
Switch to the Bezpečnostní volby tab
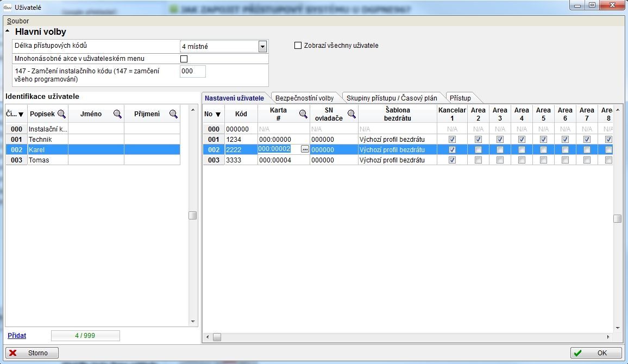click(304, 98)
